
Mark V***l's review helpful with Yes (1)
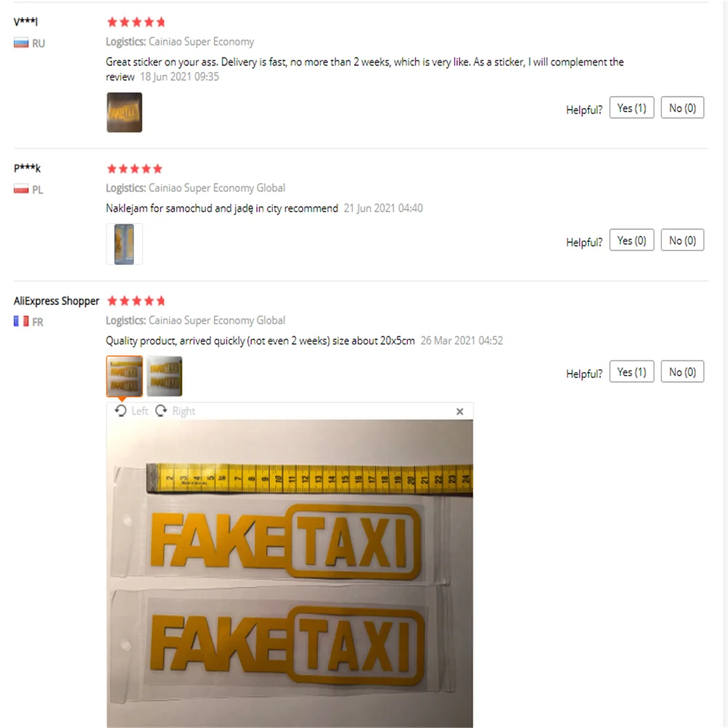tap(631, 108)
